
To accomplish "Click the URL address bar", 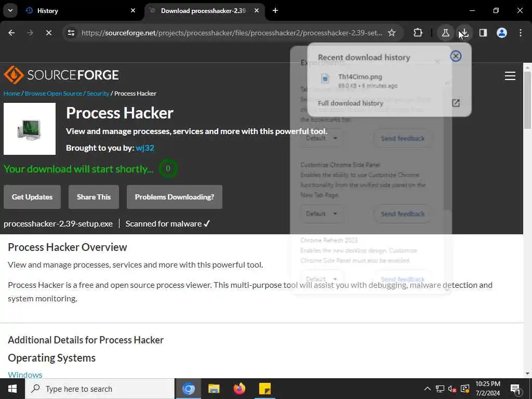I will tap(231, 33).
